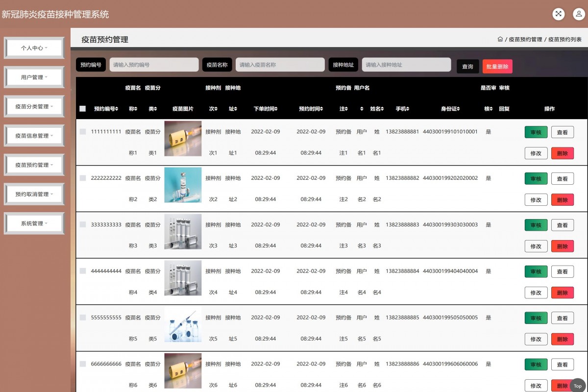Expand the 系统管理 sidebar menu
This screenshot has height=392, width=588.
[x=34, y=223]
